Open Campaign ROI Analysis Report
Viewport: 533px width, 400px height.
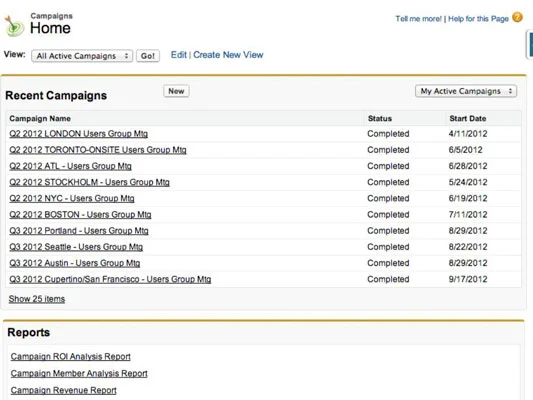[71, 356]
